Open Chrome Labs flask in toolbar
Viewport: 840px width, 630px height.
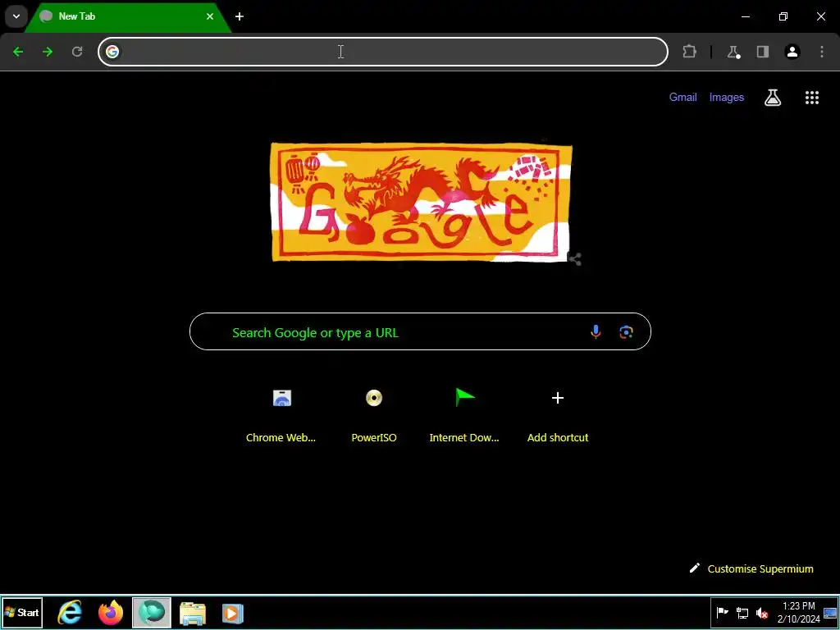(733, 52)
